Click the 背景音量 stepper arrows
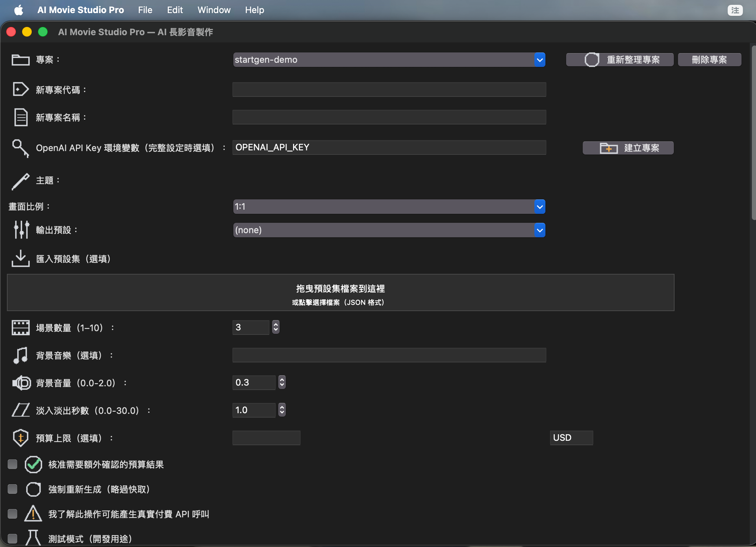This screenshot has width=756, height=547. tap(282, 382)
